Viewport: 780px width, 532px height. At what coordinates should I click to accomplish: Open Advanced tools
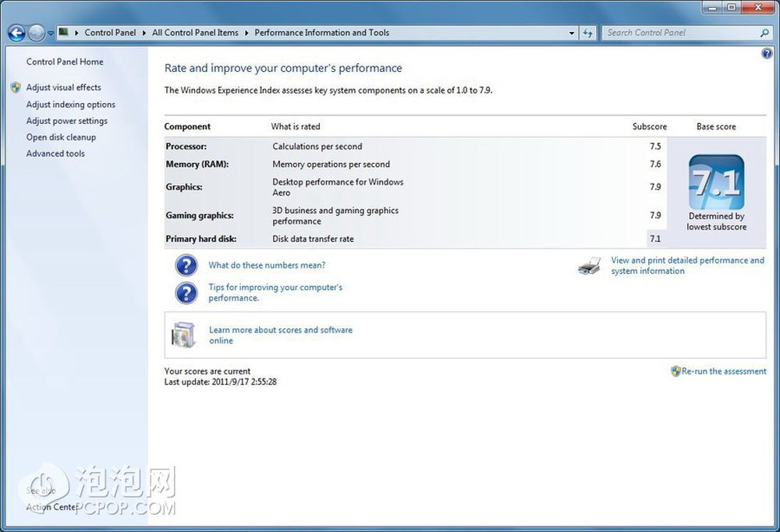pos(55,154)
